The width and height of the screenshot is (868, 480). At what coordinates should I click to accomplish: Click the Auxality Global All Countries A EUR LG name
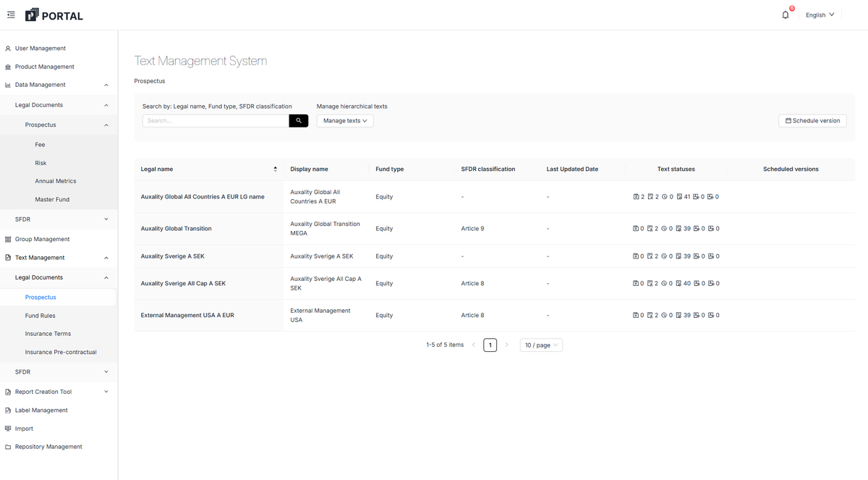203,197
